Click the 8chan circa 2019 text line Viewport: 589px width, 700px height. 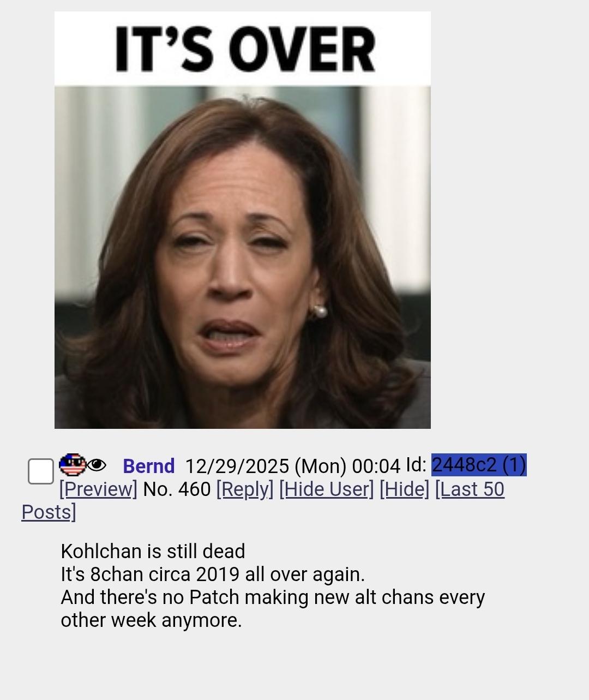213,575
